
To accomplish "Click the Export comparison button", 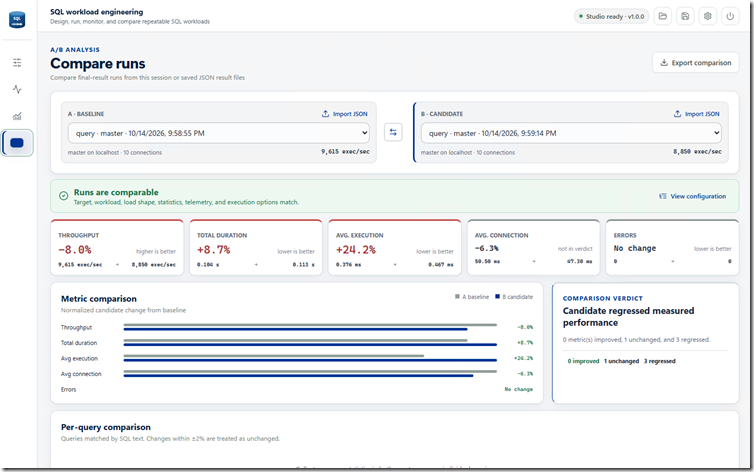I will pyautogui.click(x=695, y=62).
